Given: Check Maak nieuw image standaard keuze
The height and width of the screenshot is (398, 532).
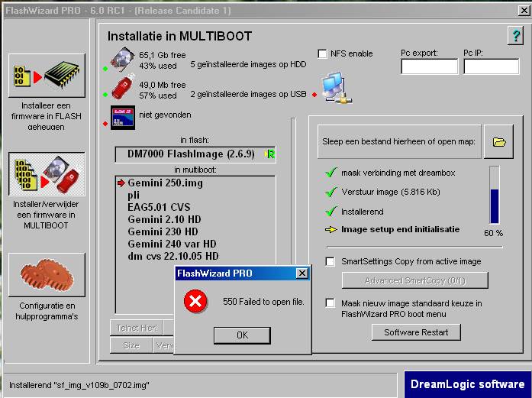Looking at the screenshot, I should 330,303.
